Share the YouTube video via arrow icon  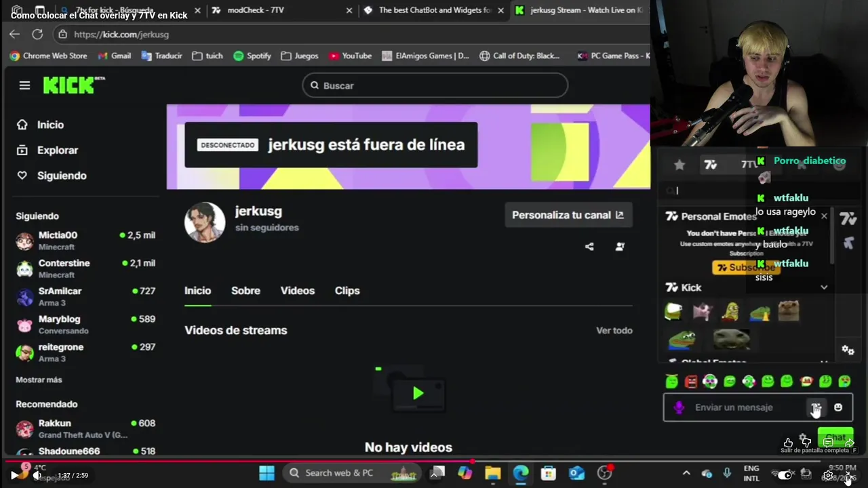[849, 443]
